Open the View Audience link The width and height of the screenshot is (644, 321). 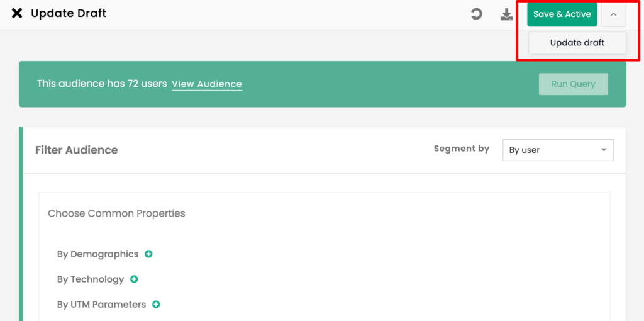[x=207, y=84]
